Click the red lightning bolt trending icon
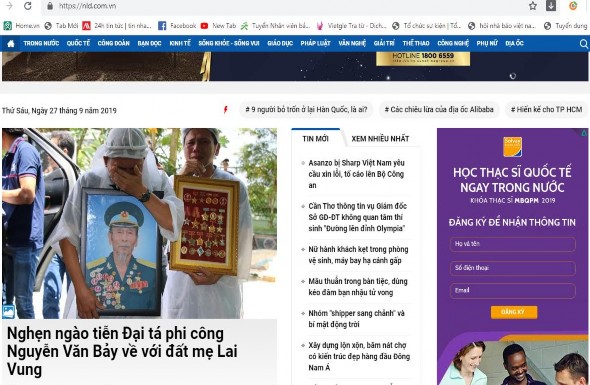Screen dimensions: 590x385 [x=225, y=110]
